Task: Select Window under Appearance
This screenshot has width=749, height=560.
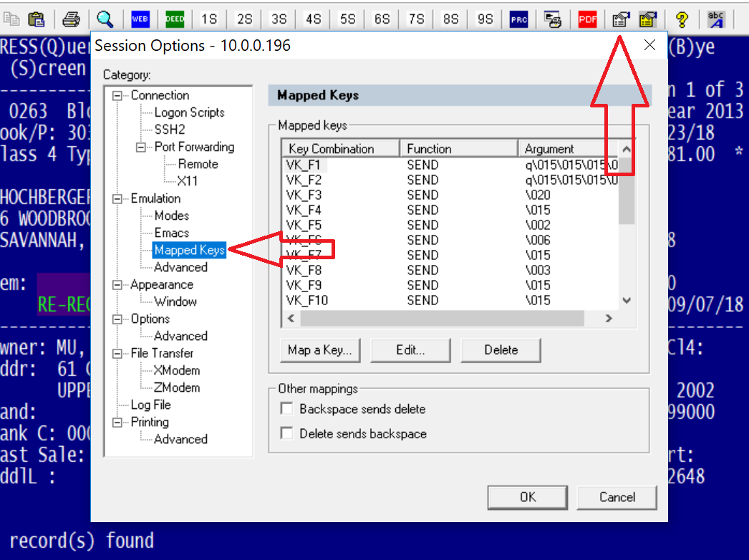Action: 175,301
